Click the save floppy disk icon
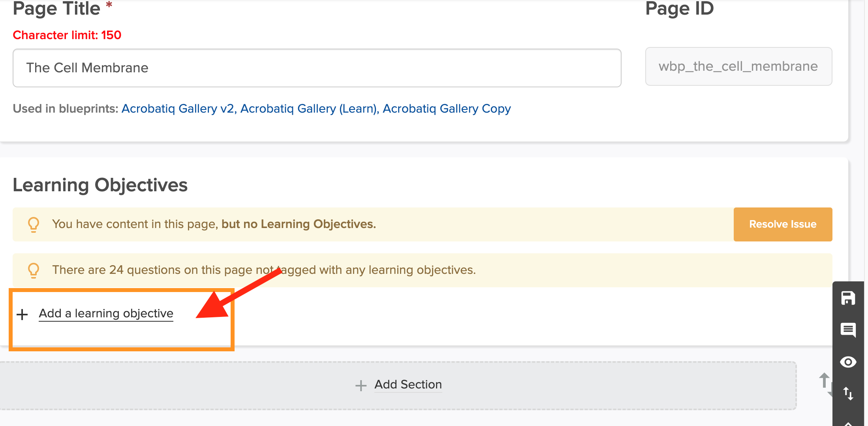 coord(848,298)
